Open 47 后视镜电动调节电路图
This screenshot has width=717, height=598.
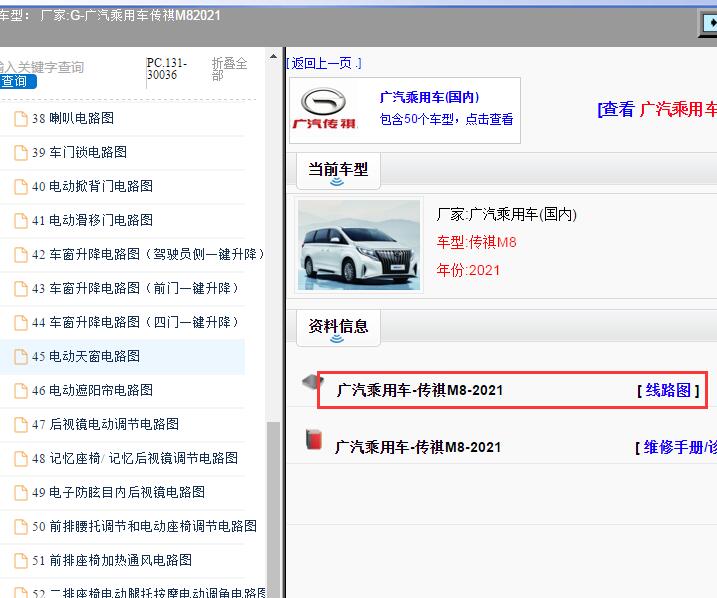[x=106, y=424]
